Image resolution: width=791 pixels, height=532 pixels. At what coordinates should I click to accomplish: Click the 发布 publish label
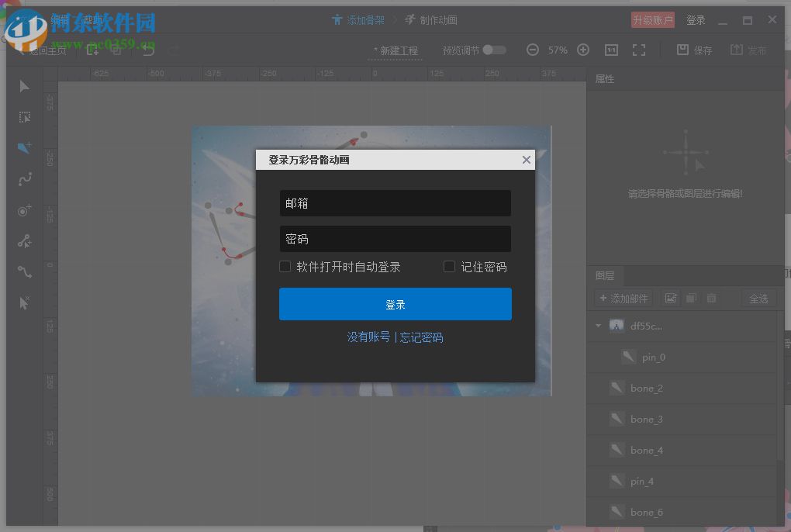click(757, 50)
